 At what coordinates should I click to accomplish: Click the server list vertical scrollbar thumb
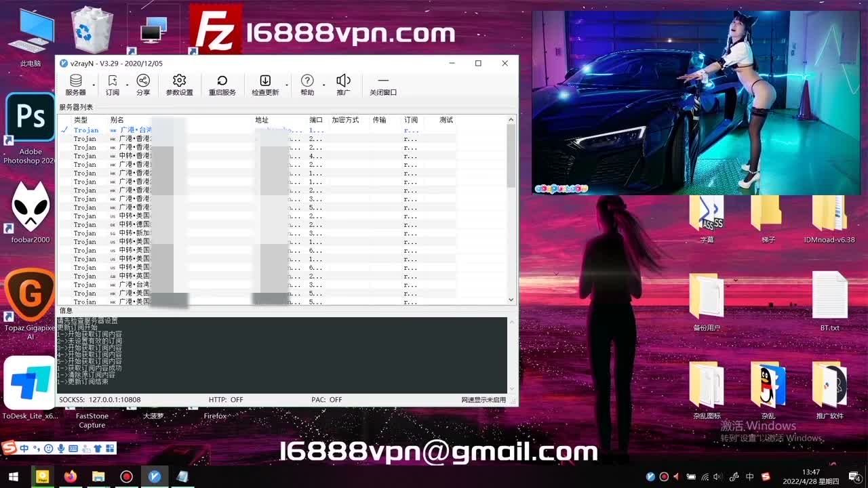[x=511, y=156]
